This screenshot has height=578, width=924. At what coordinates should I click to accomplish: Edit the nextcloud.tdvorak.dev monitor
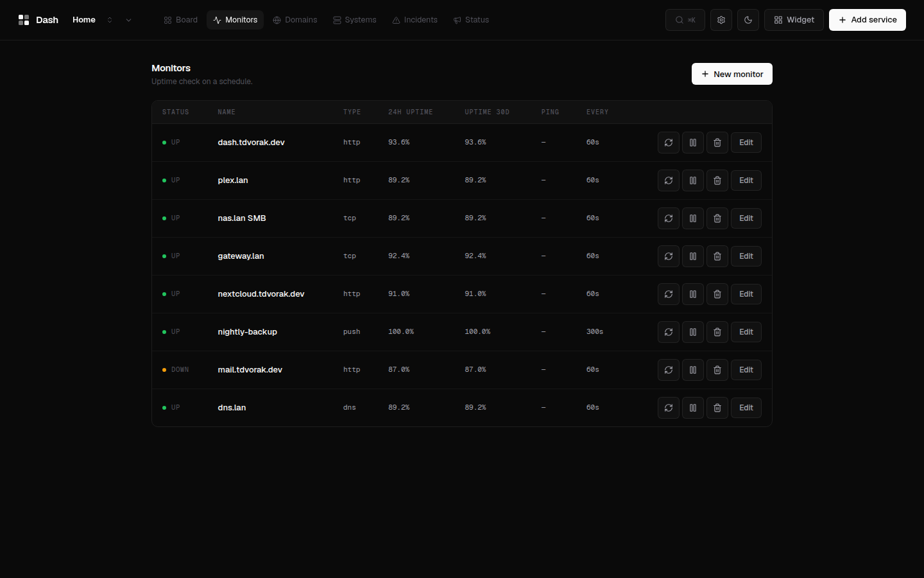point(746,294)
